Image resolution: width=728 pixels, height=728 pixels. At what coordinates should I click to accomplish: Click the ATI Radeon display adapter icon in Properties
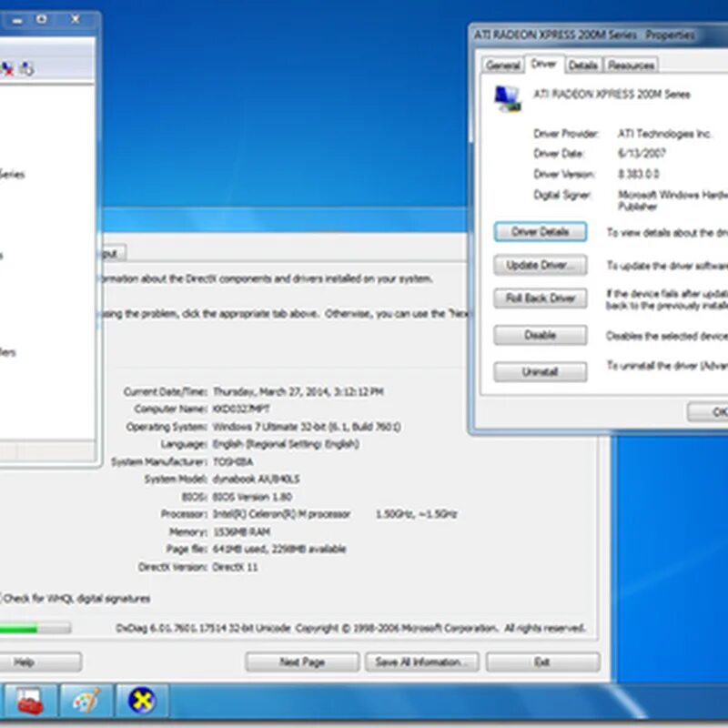pyautogui.click(x=508, y=98)
